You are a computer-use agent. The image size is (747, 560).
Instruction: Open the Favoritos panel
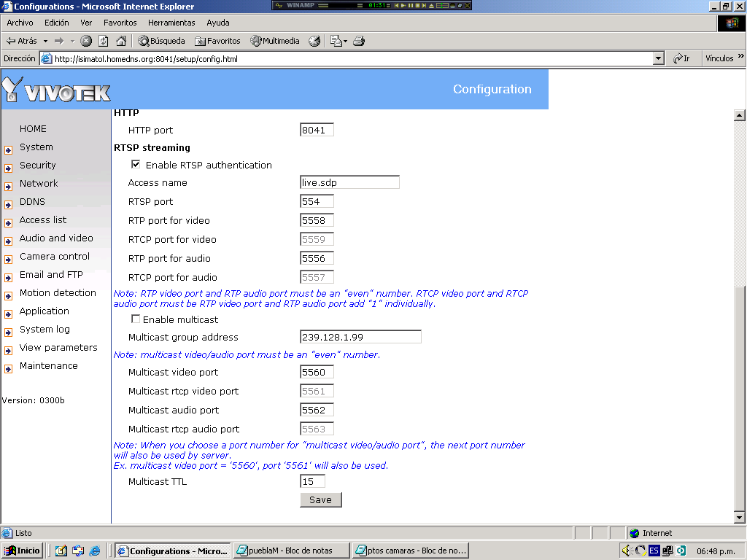coord(217,41)
